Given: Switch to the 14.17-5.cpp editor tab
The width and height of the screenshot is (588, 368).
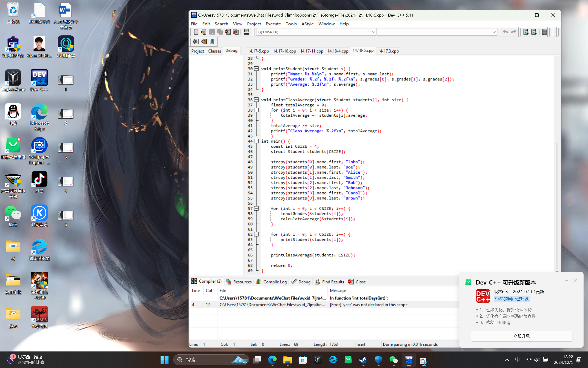Looking at the screenshot, I should 258,51.
